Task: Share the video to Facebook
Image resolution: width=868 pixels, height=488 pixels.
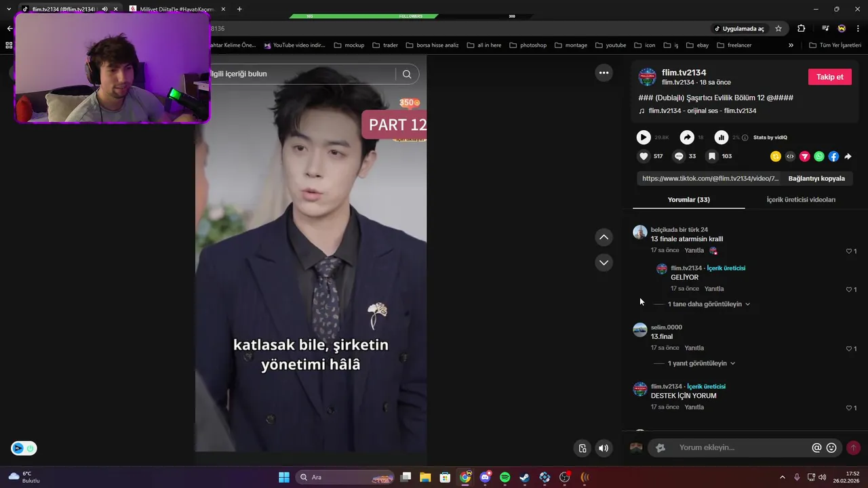Action: [x=833, y=157]
